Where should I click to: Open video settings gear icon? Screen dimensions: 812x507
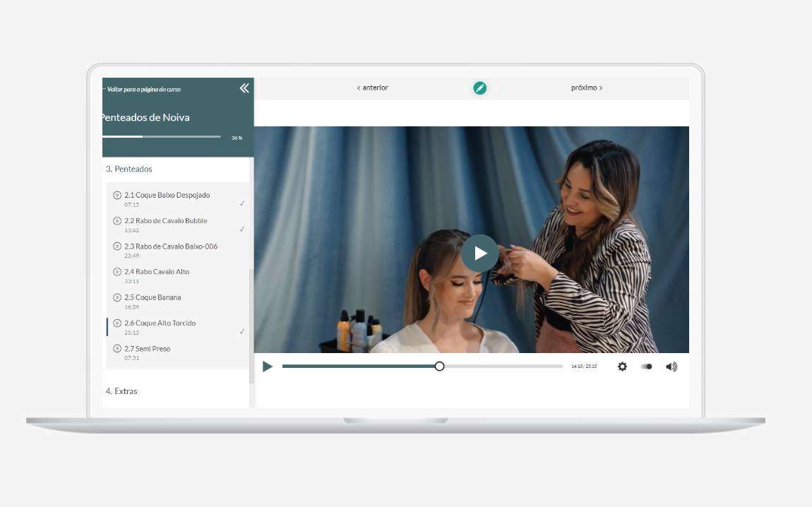coord(622,366)
